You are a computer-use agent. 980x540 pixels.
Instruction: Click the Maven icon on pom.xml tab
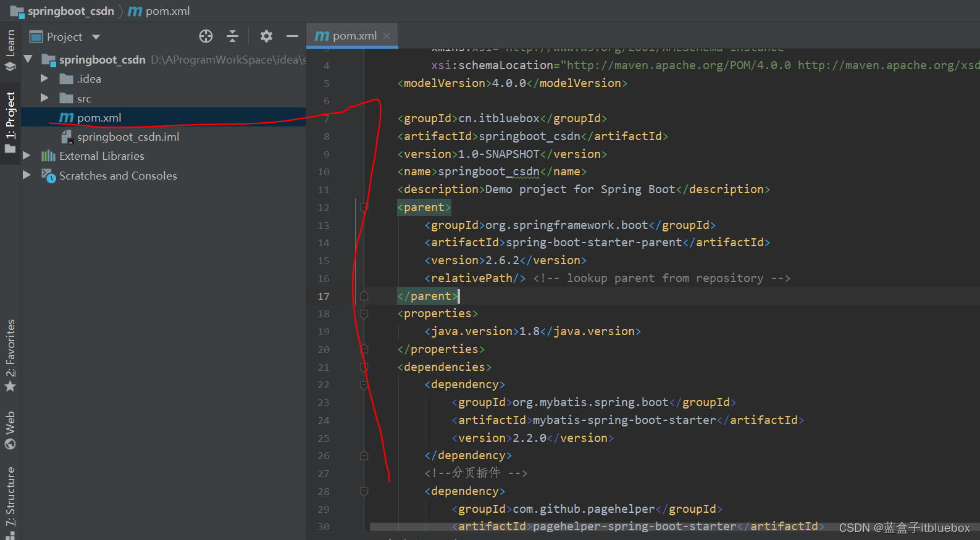322,36
